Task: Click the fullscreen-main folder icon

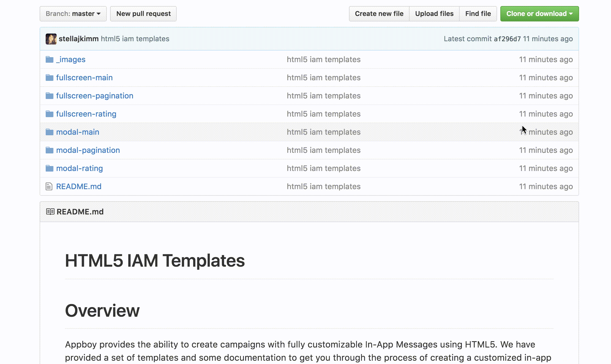Action: point(50,78)
